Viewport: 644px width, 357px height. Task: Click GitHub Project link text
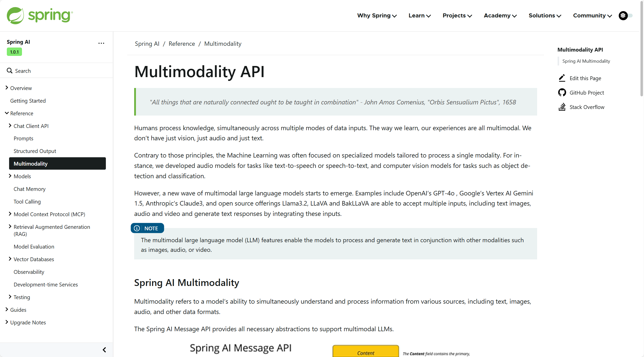587,93
